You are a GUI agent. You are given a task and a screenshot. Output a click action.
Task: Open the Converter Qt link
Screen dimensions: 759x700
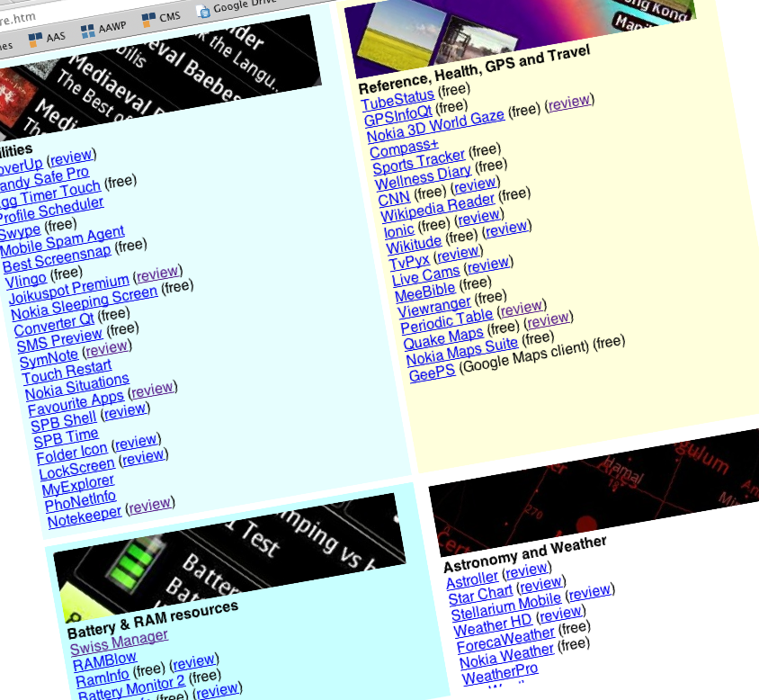(54, 326)
